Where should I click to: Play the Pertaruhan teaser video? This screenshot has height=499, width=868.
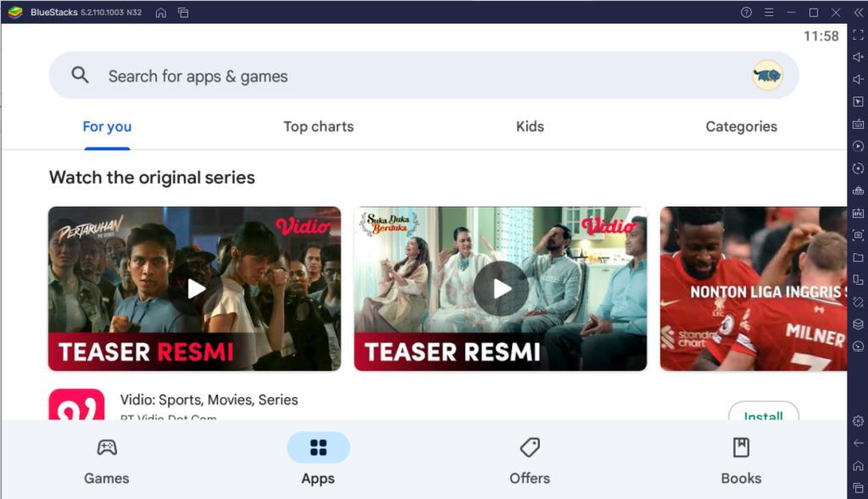(x=195, y=288)
